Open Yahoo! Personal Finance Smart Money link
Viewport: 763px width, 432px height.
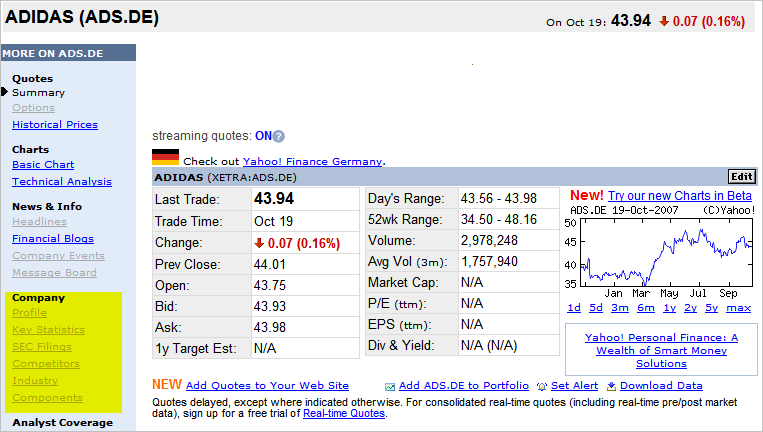[661, 350]
